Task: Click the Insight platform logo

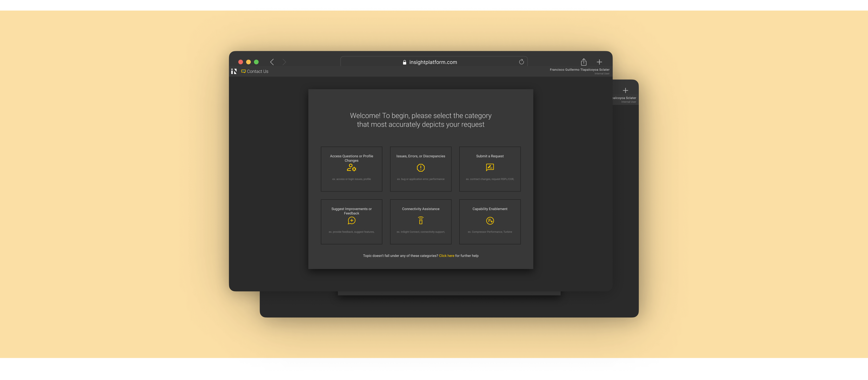Action: 234,71
